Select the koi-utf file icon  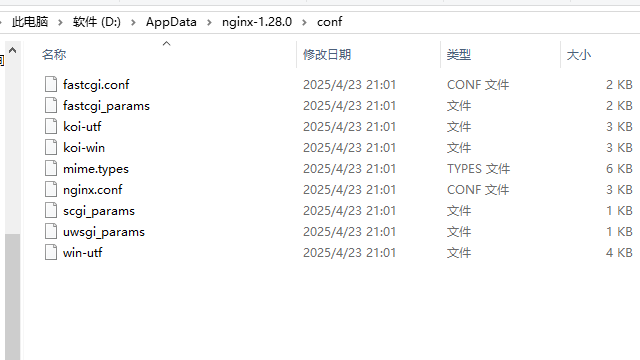coord(51,127)
